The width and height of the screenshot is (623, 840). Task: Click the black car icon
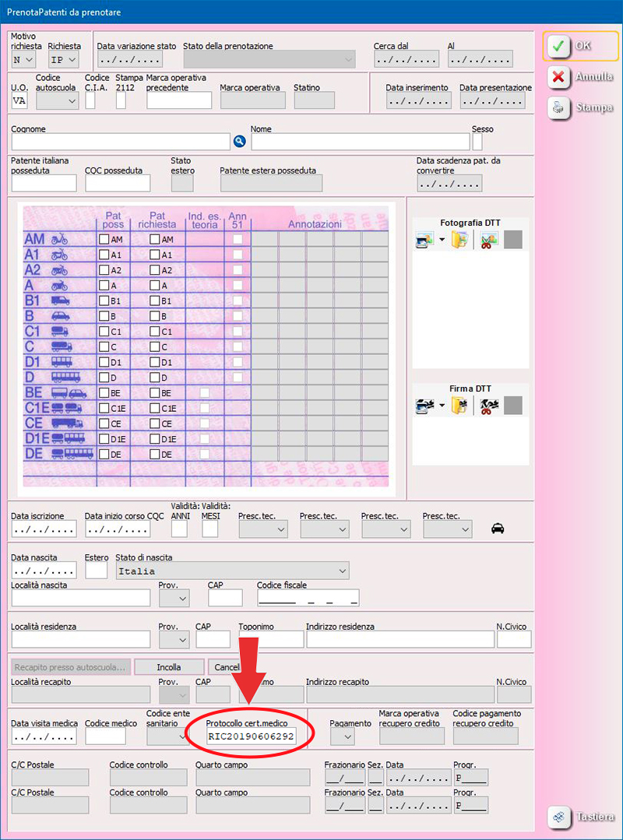(x=498, y=529)
